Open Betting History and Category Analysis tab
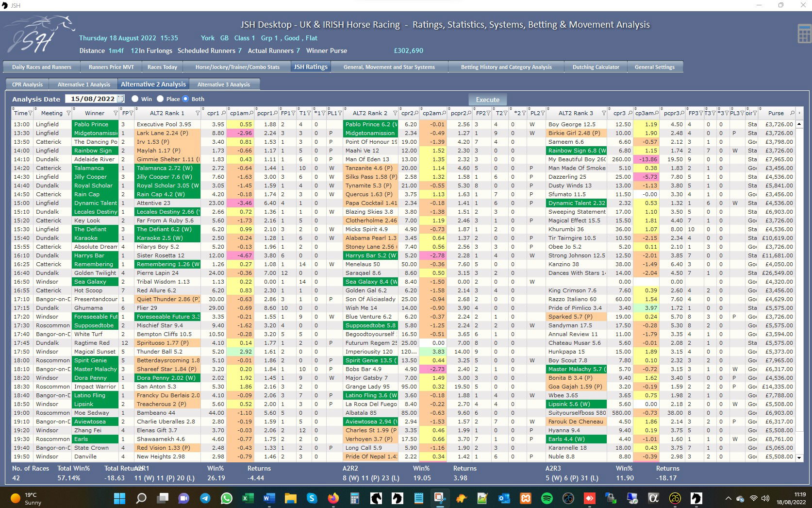Screen dimensions: 812x508 coord(506,67)
